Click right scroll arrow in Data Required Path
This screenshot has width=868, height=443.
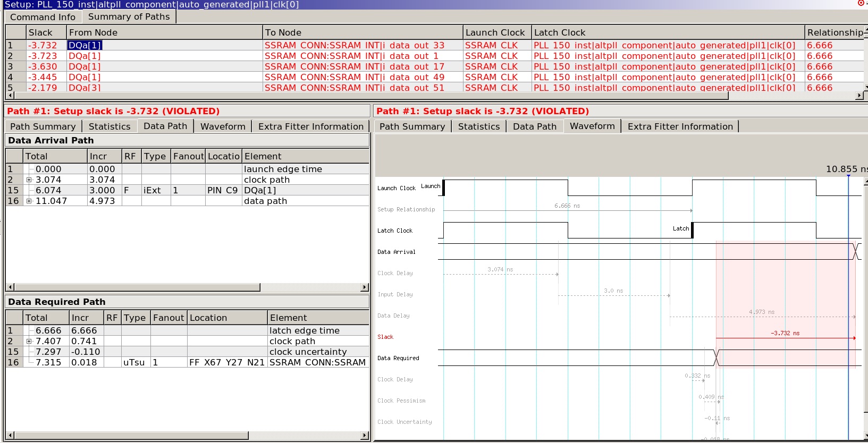(365, 436)
